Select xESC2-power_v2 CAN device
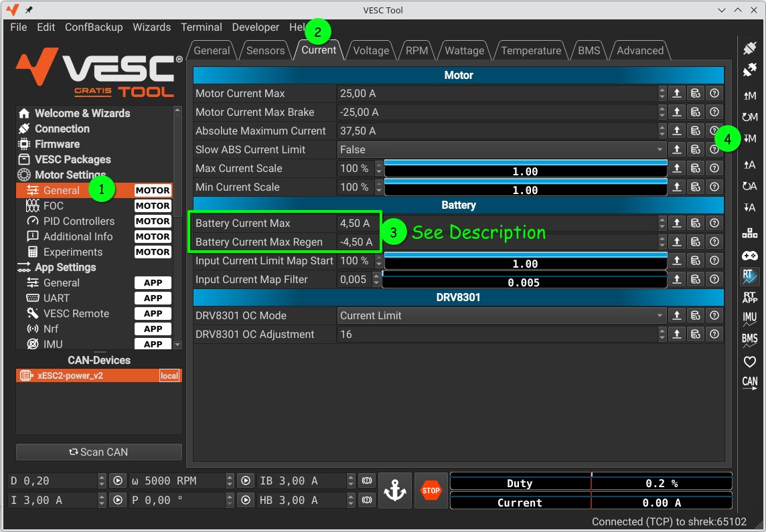The image size is (766, 532). 98,376
